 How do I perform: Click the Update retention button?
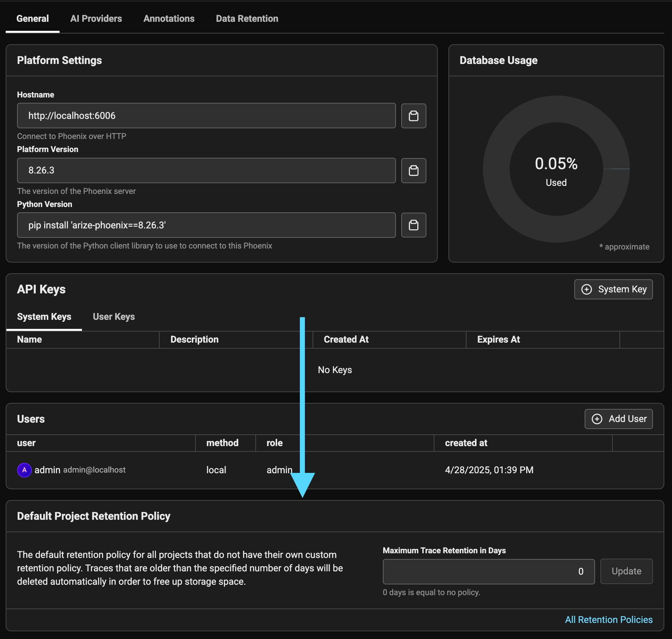pos(626,571)
